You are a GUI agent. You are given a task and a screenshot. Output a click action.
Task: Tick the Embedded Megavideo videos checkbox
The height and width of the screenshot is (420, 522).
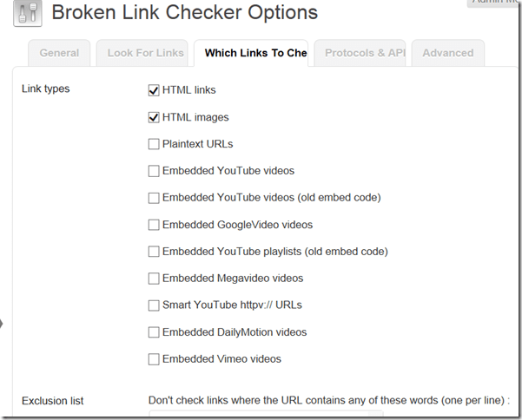(154, 279)
